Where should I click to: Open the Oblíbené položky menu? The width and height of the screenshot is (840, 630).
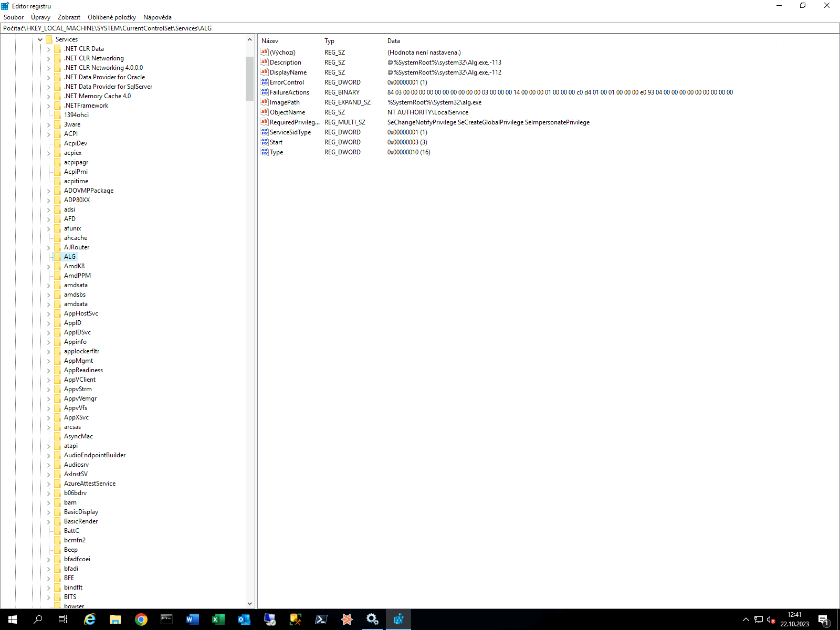[x=111, y=17]
